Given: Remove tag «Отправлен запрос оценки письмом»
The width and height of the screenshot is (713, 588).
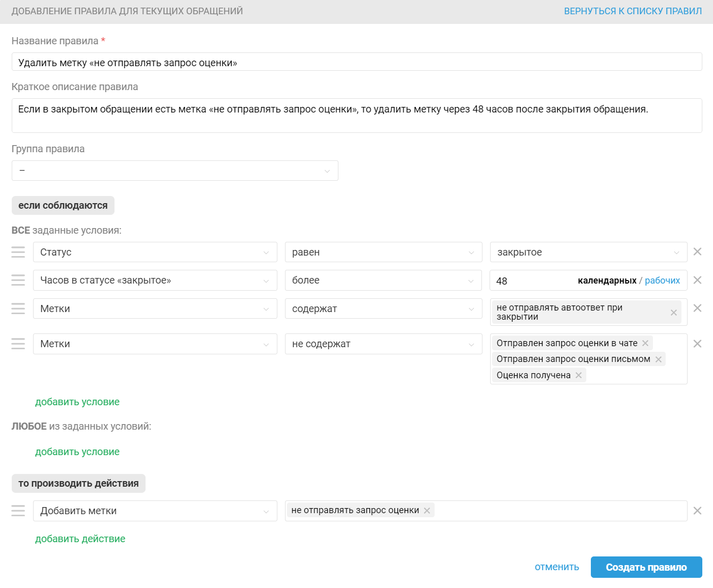Looking at the screenshot, I should pyautogui.click(x=658, y=359).
